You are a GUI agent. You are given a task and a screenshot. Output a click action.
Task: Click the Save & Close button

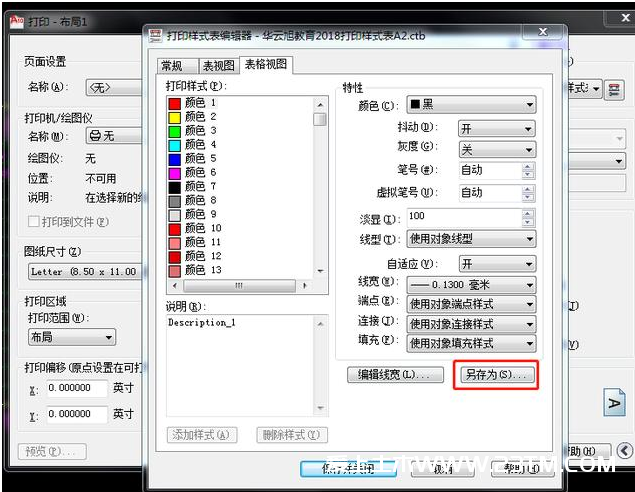348,469
